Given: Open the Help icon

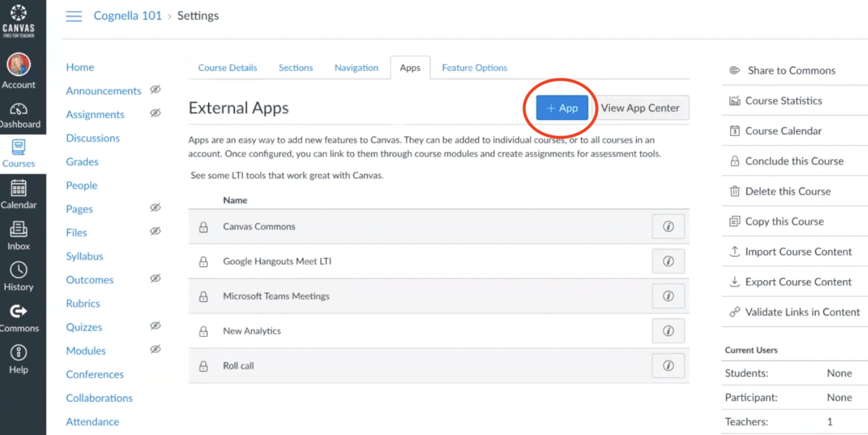Looking at the screenshot, I should (19, 352).
